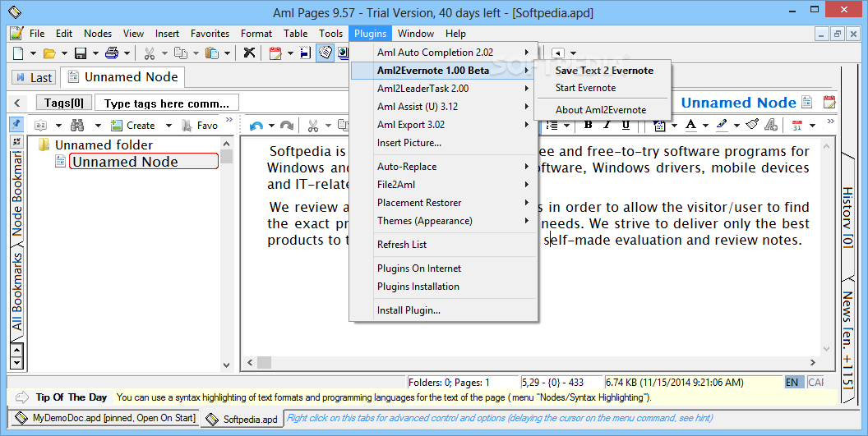Open the dropdown arrow next to the Undo icon
This screenshot has width=868, height=436.
pos(271,126)
